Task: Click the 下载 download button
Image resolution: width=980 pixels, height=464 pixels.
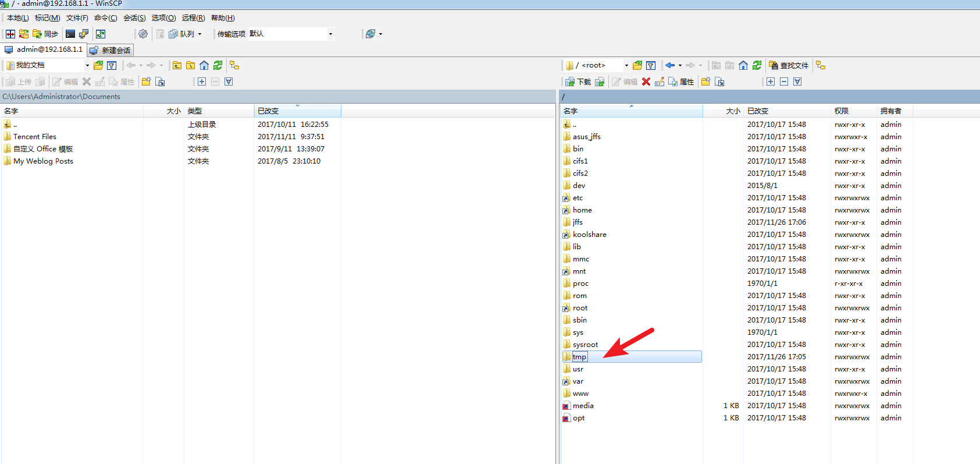Action: [578, 82]
